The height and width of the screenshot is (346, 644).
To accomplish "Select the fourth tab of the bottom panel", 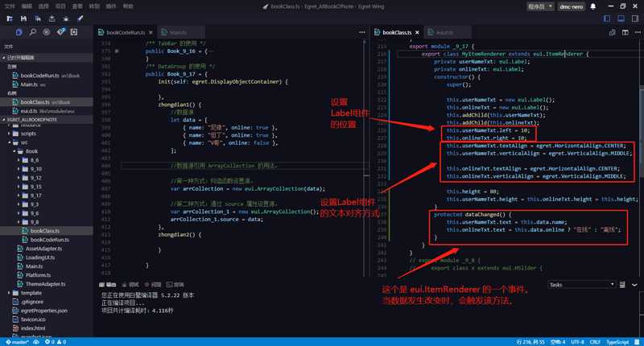I will (175, 284).
